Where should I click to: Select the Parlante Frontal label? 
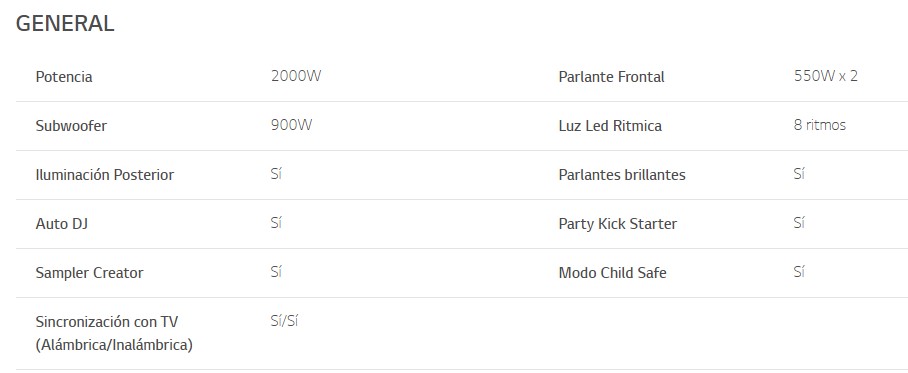pos(612,77)
